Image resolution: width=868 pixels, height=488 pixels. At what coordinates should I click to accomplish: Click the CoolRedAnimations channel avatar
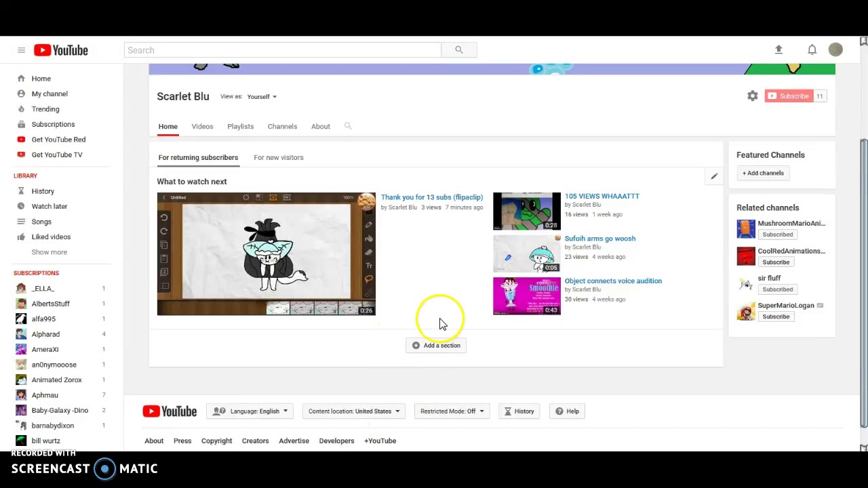[746, 256]
